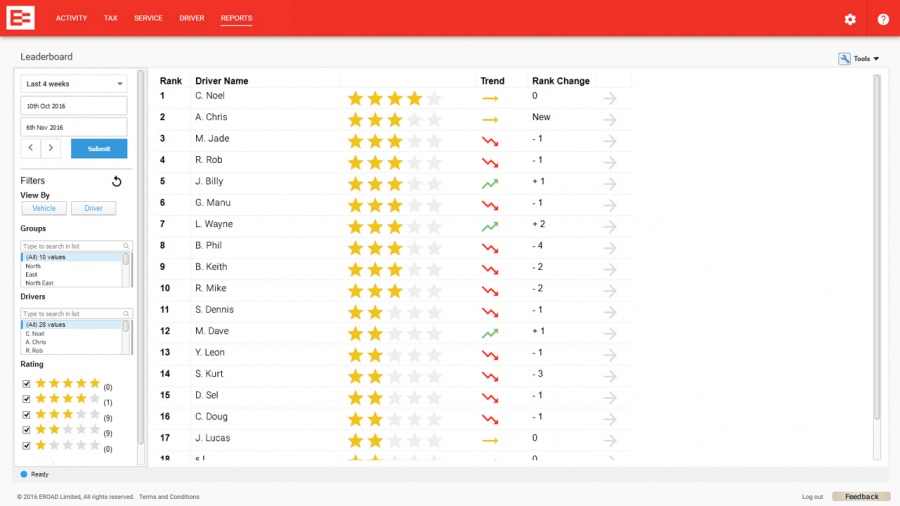Select (All) 28 values in Drivers
The image size is (900, 506).
point(72,325)
